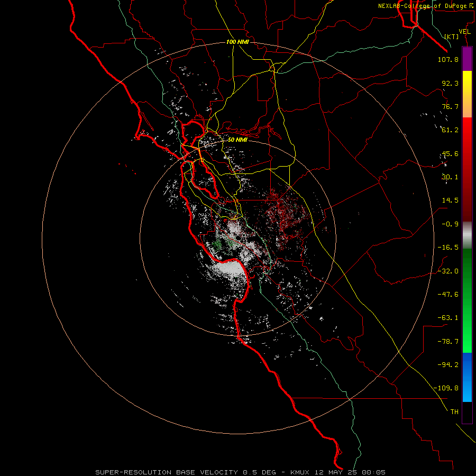The image size is (476, 476).
Task: Select the 45.6 scale value
Action: [x=450, y=153]
